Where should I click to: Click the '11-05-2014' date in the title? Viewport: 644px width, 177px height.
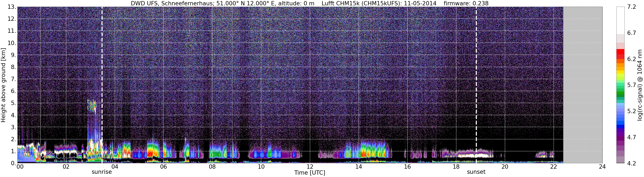click(420, 3)
